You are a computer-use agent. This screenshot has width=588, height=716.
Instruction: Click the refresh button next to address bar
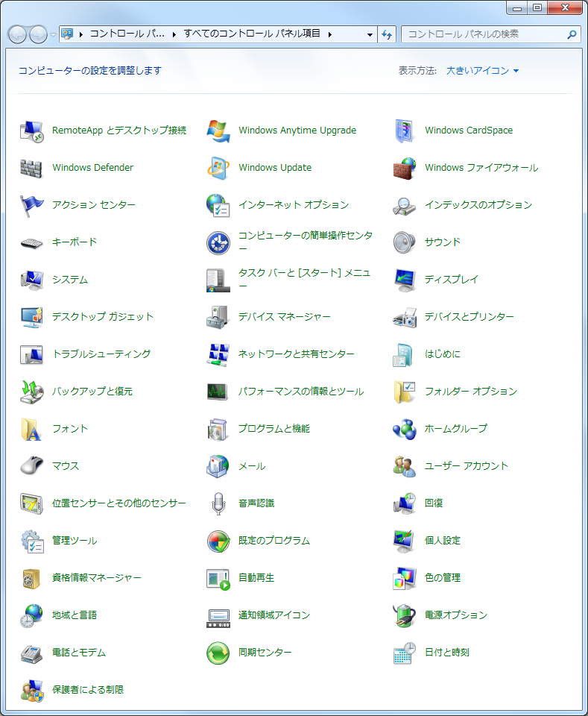[x=387, y=34]
